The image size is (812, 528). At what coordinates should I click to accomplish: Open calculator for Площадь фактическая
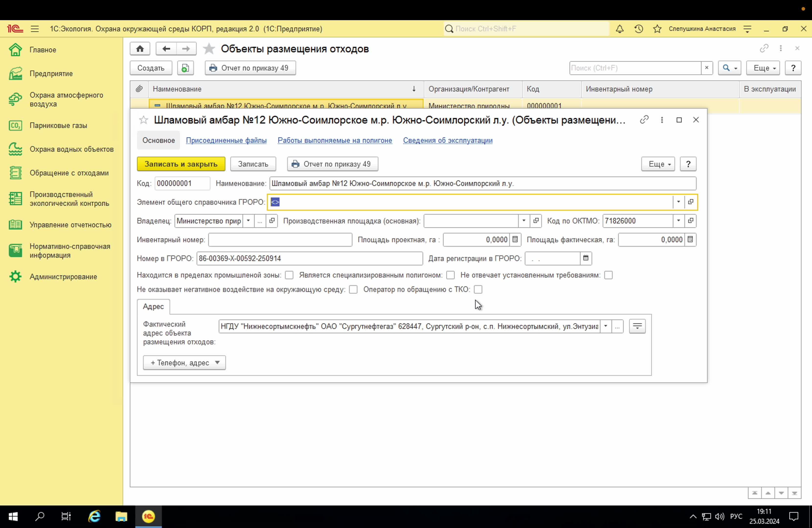click(x=690, y=240)
